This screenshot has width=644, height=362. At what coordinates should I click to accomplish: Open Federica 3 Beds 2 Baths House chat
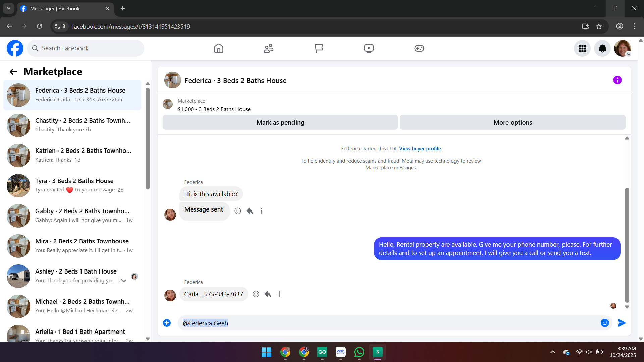tap(72, 95)
